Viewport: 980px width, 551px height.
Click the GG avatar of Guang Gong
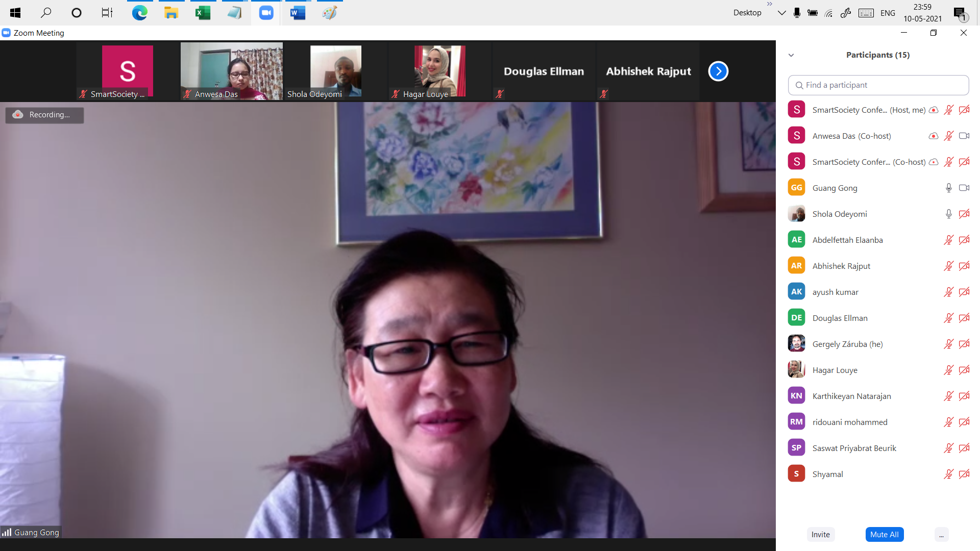pyautogui.click(x=796, y=188)
